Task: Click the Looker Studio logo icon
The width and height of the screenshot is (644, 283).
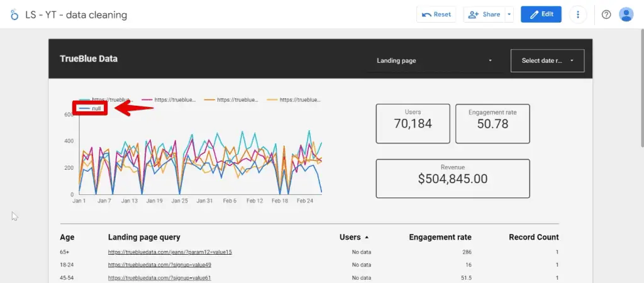Action: 14,14
